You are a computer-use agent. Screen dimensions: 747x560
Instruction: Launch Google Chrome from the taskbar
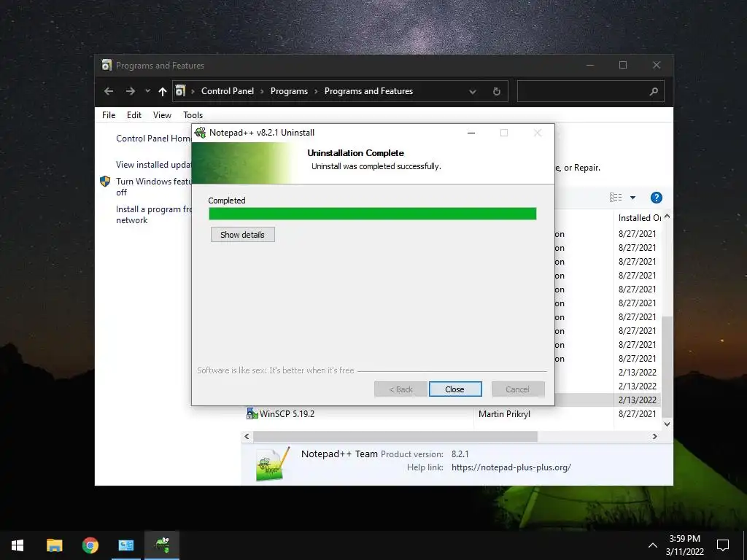tap(90, 545)
